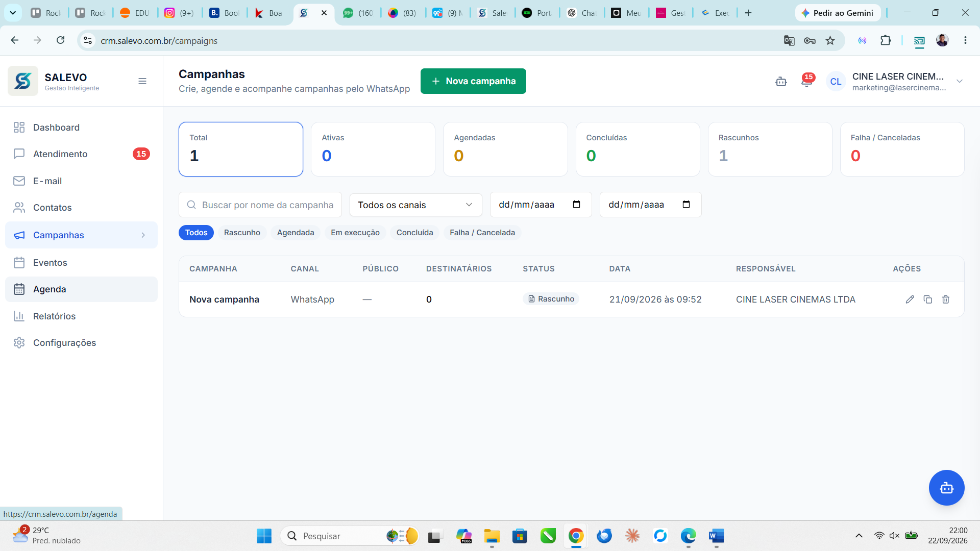Open the bot icon in the header
Image resolution: width=980 pixels, height=551 pixels.
point(781,82)
